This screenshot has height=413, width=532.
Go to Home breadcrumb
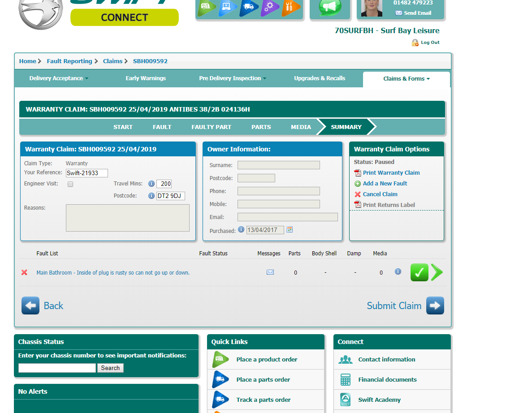coord(27,61)
